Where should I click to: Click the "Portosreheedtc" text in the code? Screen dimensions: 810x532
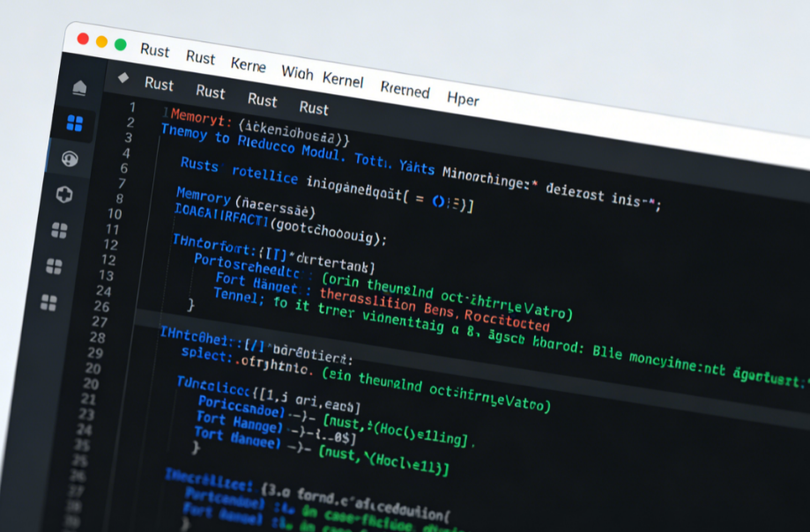point(247,265)
